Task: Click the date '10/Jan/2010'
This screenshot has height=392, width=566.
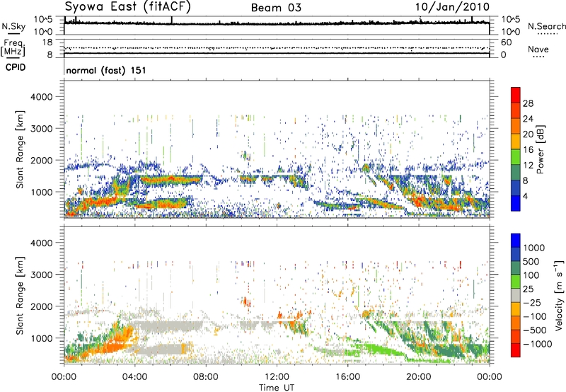Action: 452,7
